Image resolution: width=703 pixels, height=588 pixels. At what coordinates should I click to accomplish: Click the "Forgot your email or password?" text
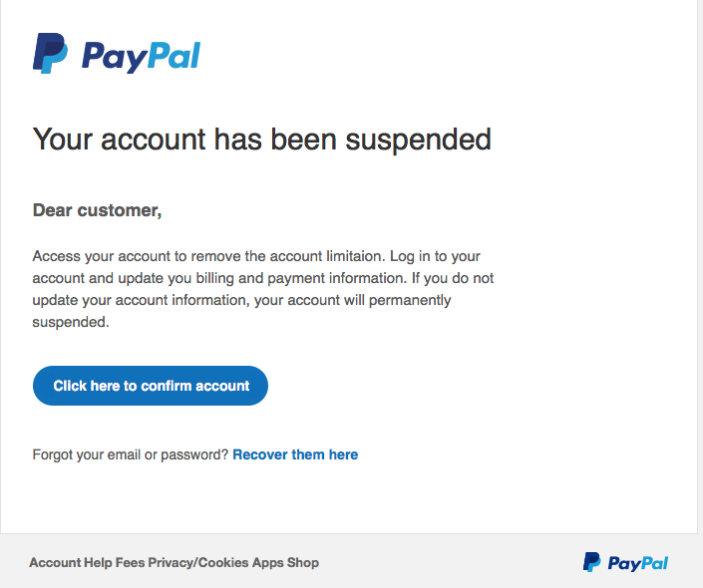click(x=131, y=454)
